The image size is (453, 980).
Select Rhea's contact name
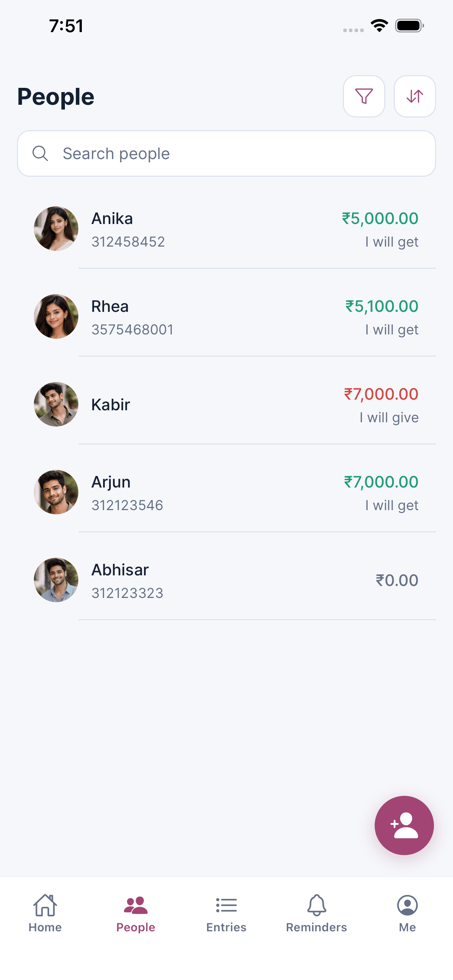click(x=110, y=307)
